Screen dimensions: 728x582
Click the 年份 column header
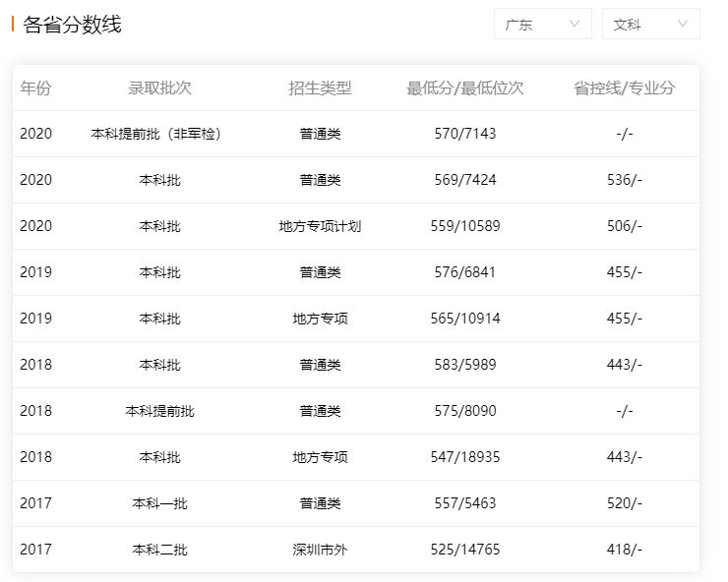[35, 88]
